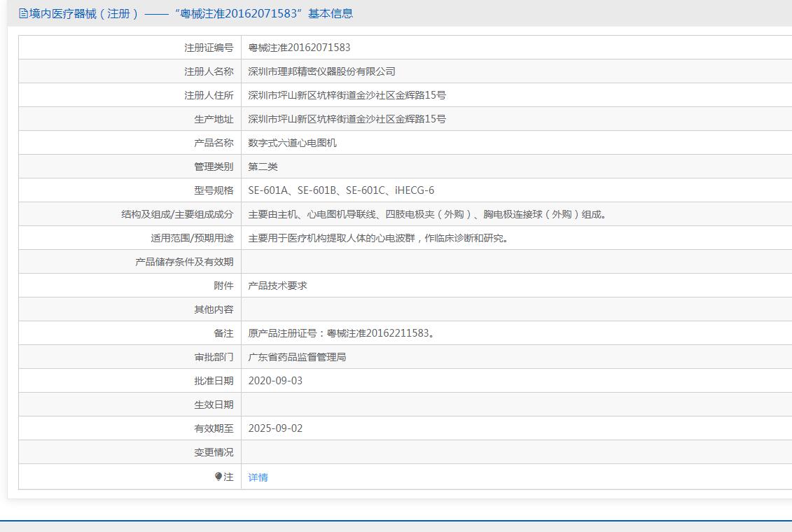Click the lightbulb icon beside 注
The width and height of the screenshot is (792, 532).
218,477
